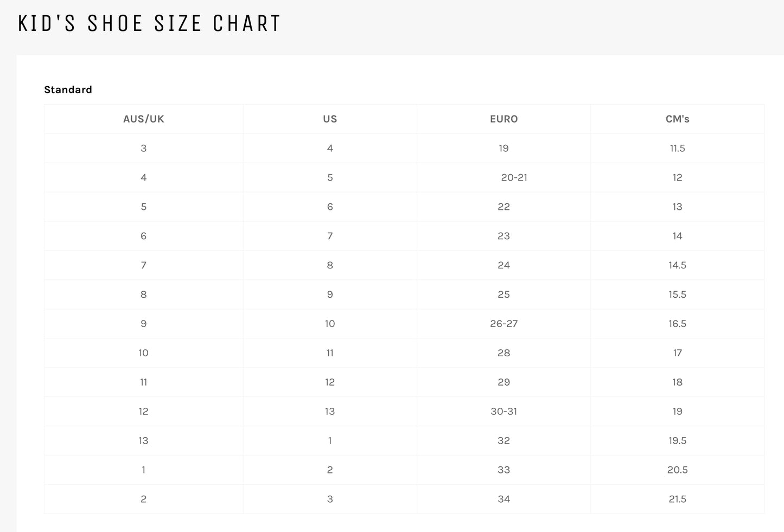The height and width of the screenshot is (532, 784).
Task: Select the US column header
Action: pyautogui.click(x=330, y=119)
